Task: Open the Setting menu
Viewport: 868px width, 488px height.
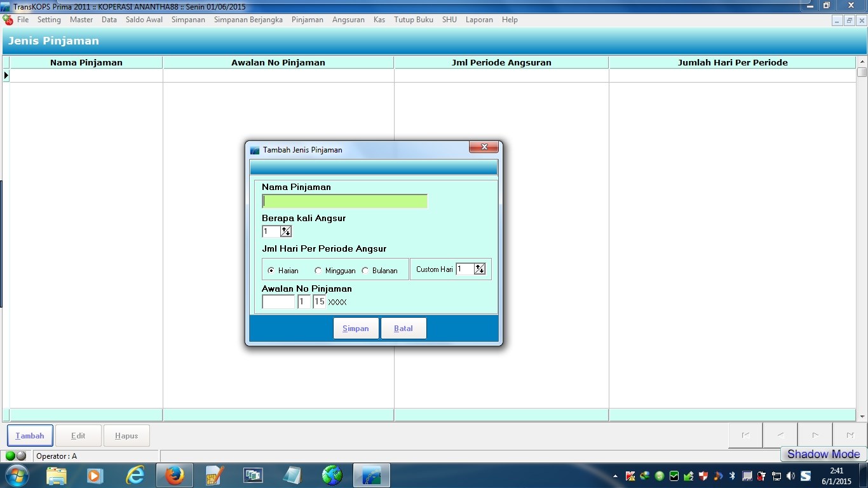Action: pyautogui.click(x=49, y=20)
